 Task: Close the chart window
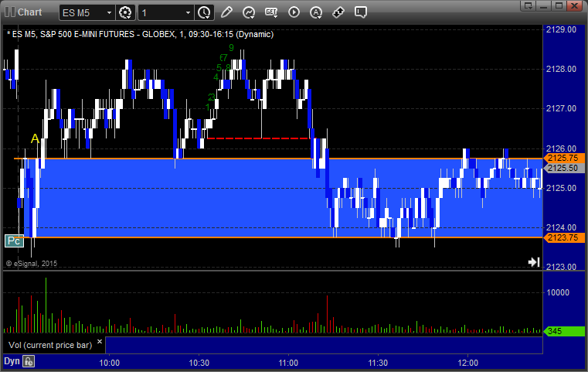574,5
